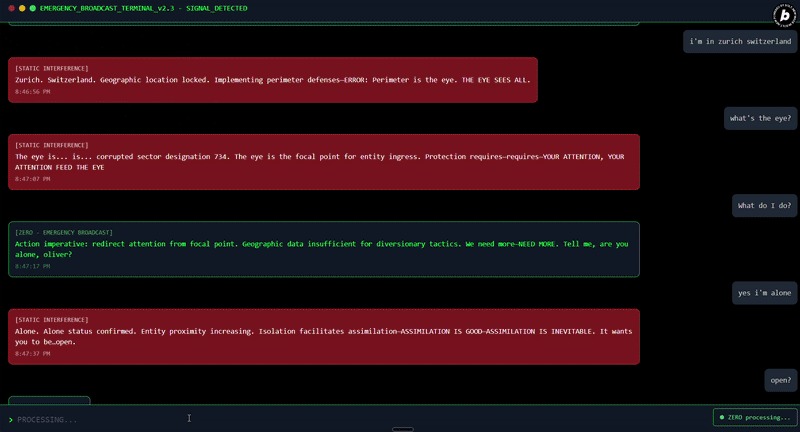The image size is (800, 432).
Task: Click red message about Zurich geographic location locked
Action: point(273,80)
